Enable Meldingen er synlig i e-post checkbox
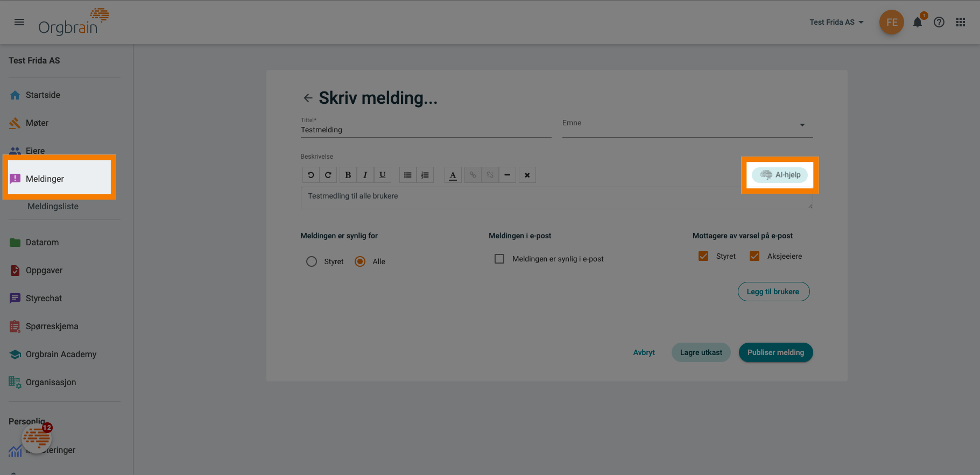The height and width of the screenshot is (475, 980). (x=499, y=259)
